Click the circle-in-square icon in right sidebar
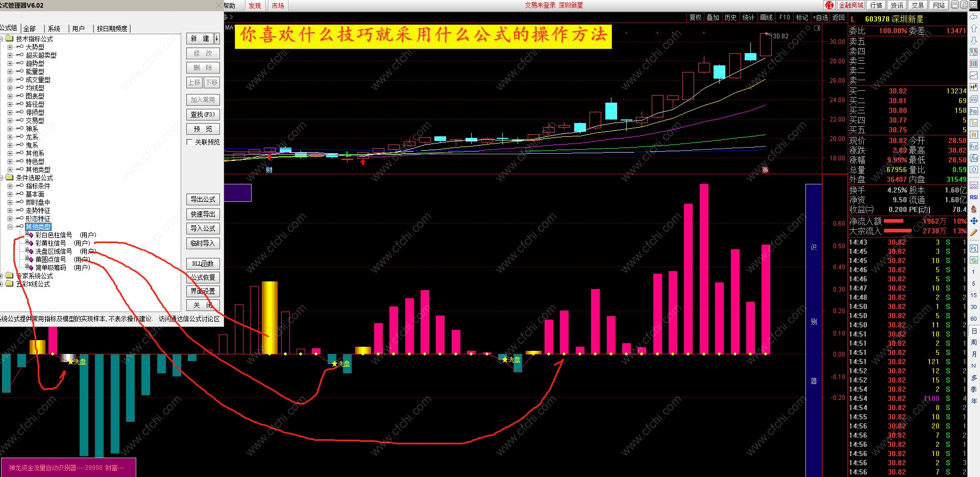This screenshot has width=980, height=477. (973, 170)
